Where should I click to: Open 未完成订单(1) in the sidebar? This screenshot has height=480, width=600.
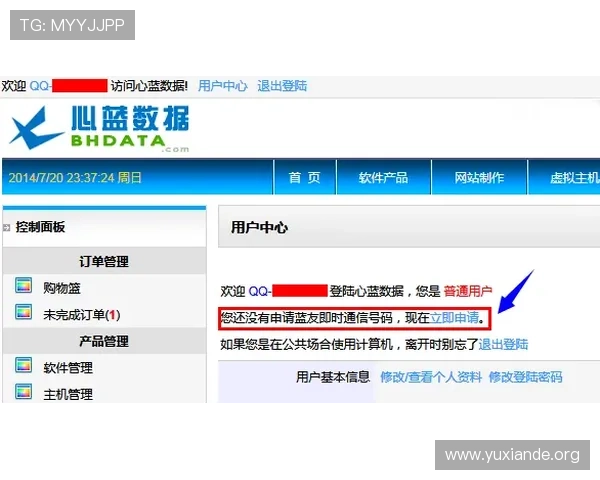point(82,315)
